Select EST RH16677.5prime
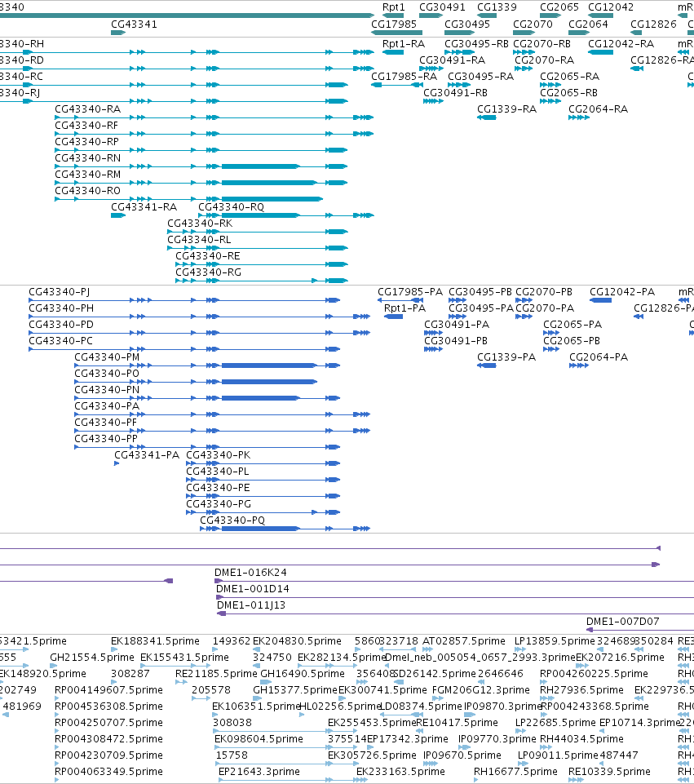694x784 pixels. [515, 772]
